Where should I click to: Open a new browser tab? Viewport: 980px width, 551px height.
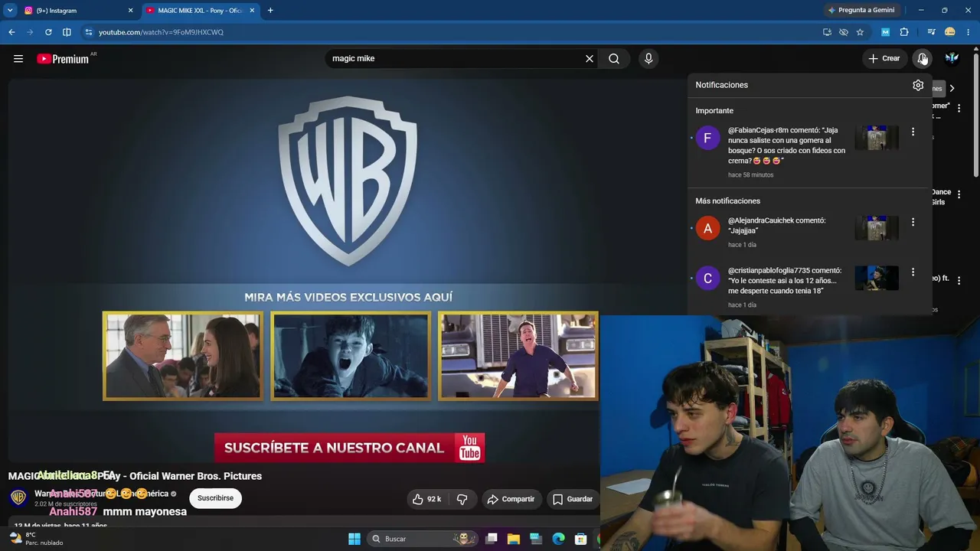click(x=270, y=11)
